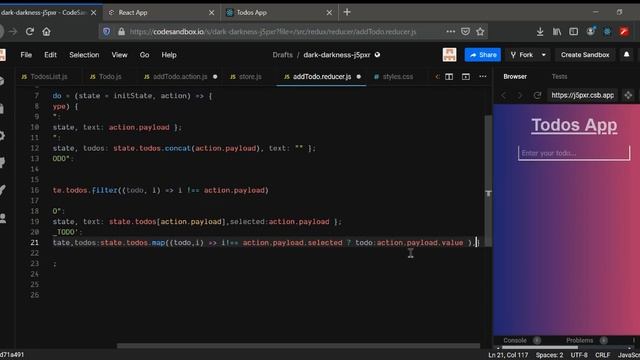640x360 pixels.
Task: Open page actions three-dot menu in address bar
Action: [x=451, y=31]
